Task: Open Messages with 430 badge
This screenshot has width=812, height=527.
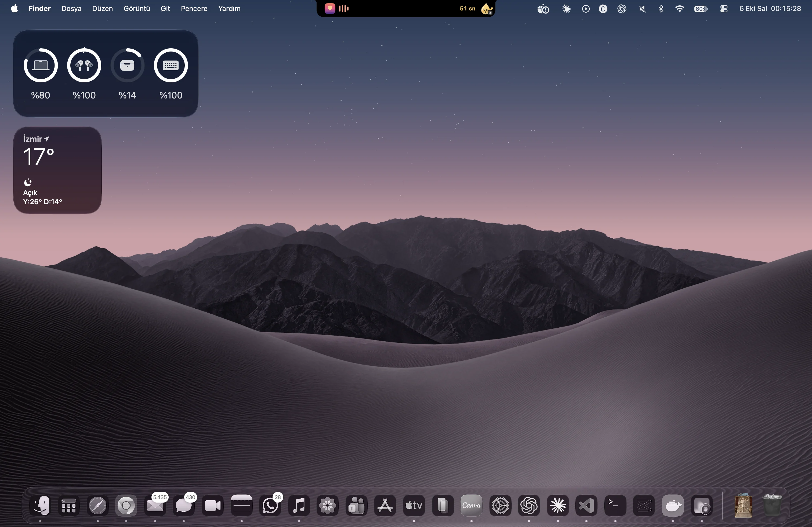Action: [184, 505]
